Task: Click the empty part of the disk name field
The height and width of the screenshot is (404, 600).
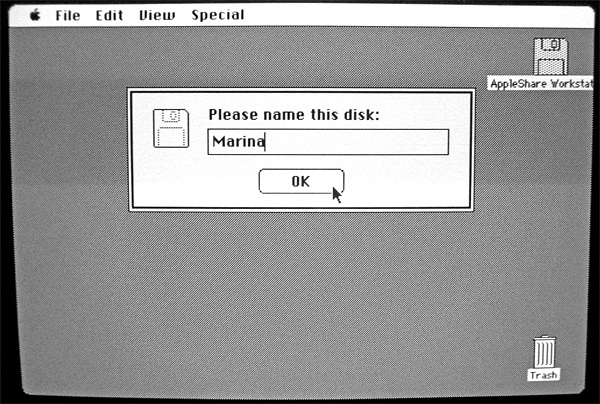Action: 356,142
